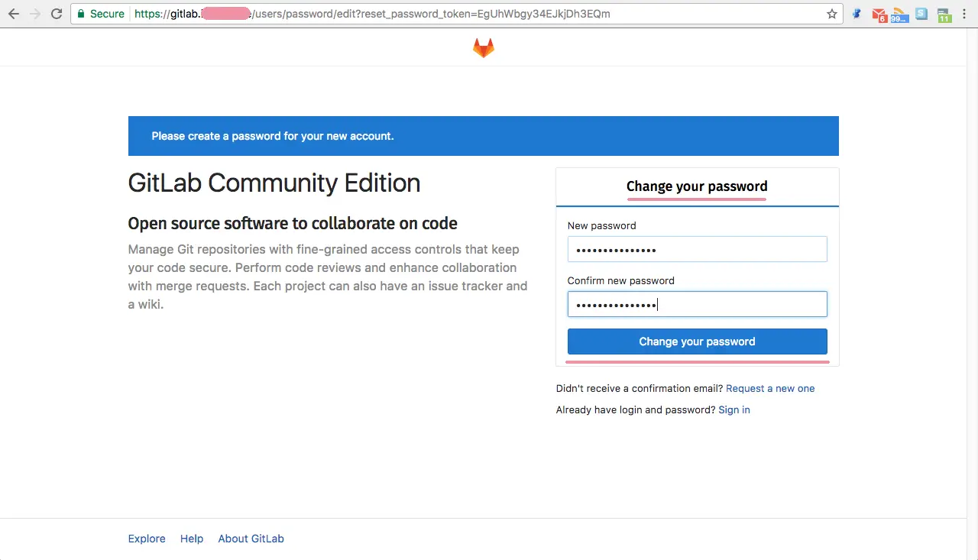
Task: Click the Sign in link
Action: point(734,409)
